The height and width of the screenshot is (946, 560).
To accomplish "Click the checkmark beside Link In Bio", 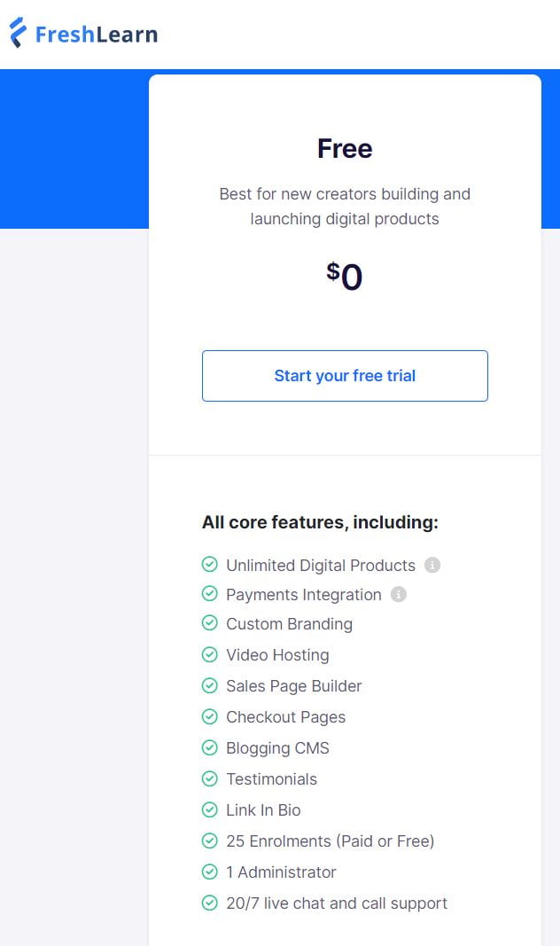I will [x=210, y=809].
